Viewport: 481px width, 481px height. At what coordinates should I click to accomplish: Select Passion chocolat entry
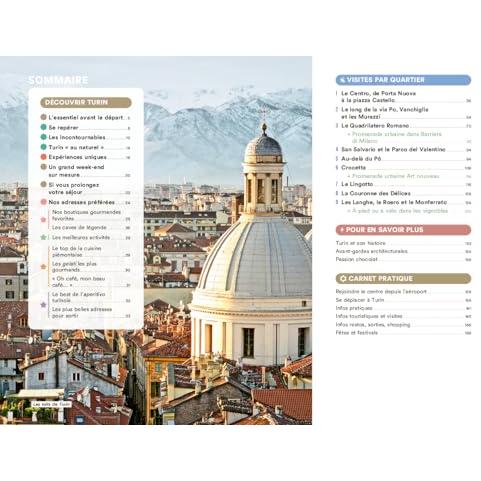(403, 259)
